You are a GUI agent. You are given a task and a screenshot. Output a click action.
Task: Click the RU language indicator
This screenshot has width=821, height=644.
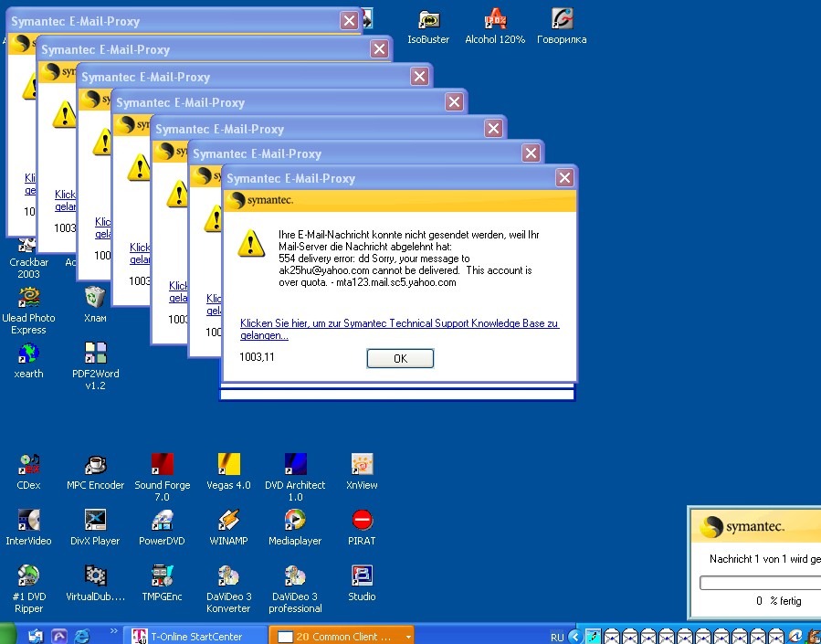557,638
